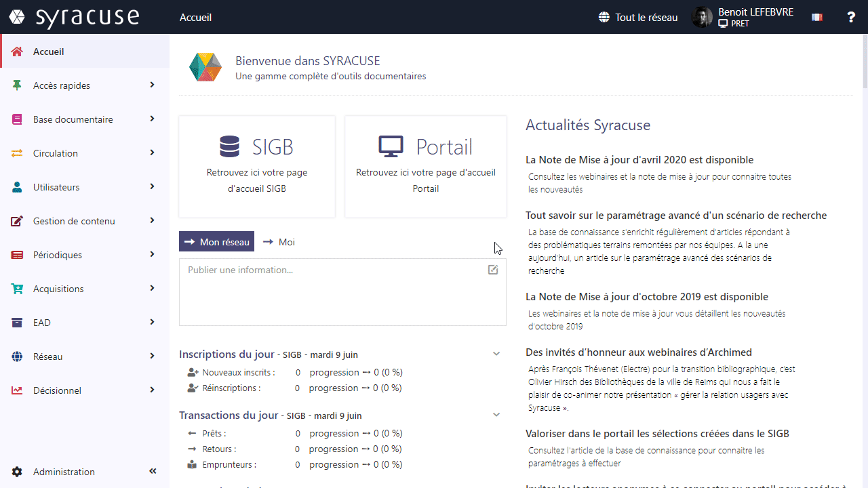Image resolution: width=868 pixels, height=488 pixels.
Task: Open the SIGB home page card
Action: [257, 167]
